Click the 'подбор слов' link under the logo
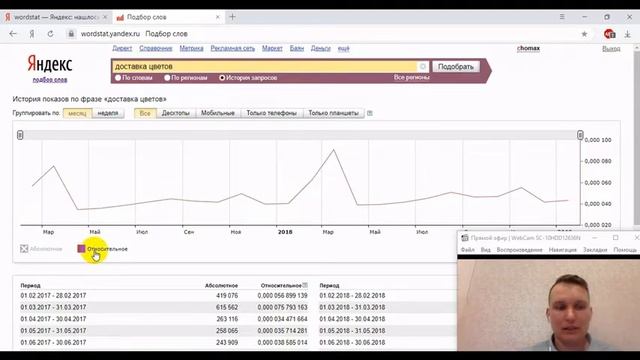Image resolution: width=640 pixels, height=360 pixels. coord(50,80)
